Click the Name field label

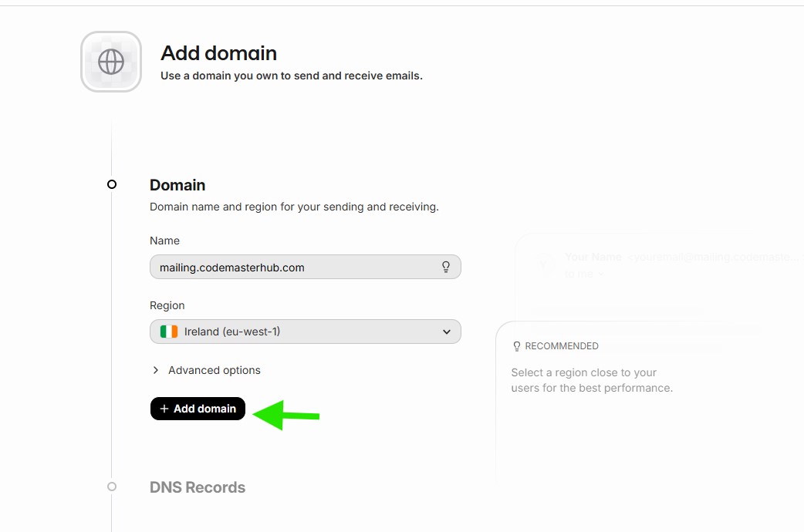pos(164,241)
